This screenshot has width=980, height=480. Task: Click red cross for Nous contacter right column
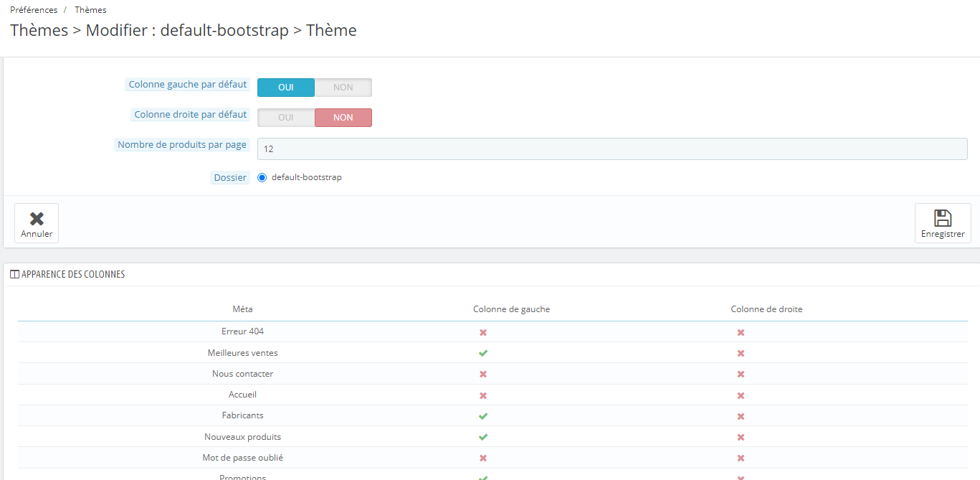[741, 374]
